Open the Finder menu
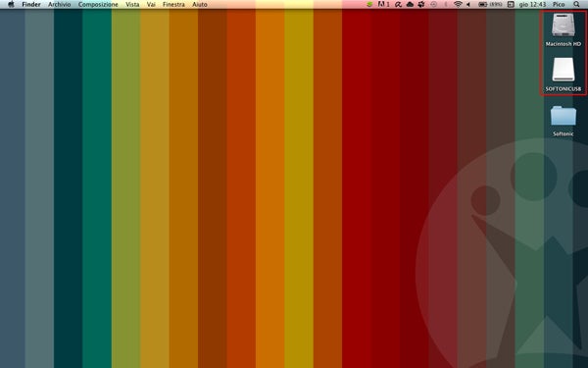 [x=31, y=5]
